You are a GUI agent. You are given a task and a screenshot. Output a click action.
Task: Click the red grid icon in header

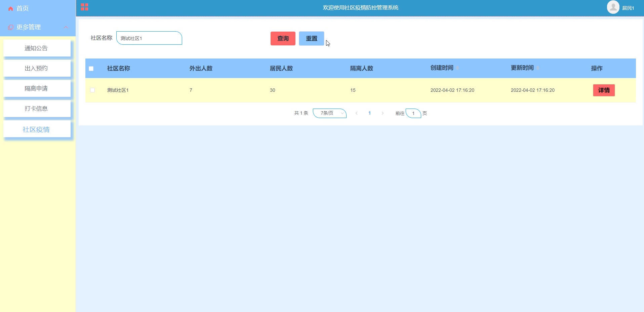tap(84, 7)
